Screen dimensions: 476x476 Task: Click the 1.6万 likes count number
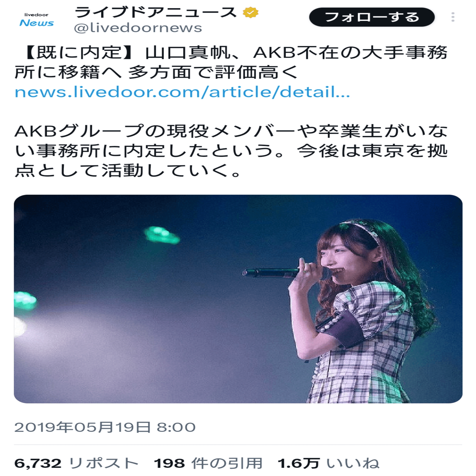click(299, 463)
